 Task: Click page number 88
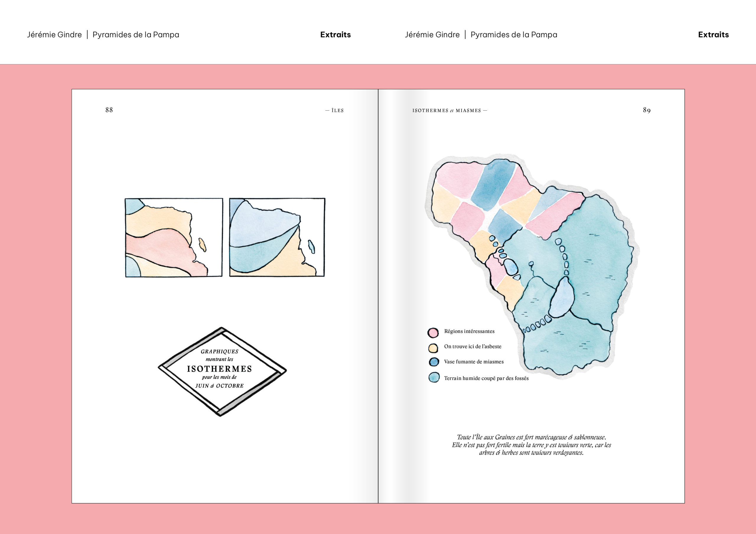pos(109,110)
